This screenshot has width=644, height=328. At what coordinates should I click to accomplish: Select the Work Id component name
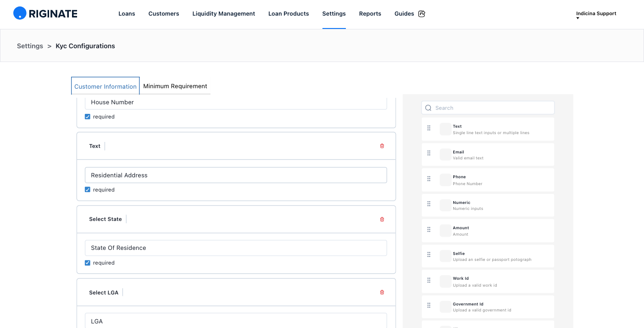click(461, 278)
